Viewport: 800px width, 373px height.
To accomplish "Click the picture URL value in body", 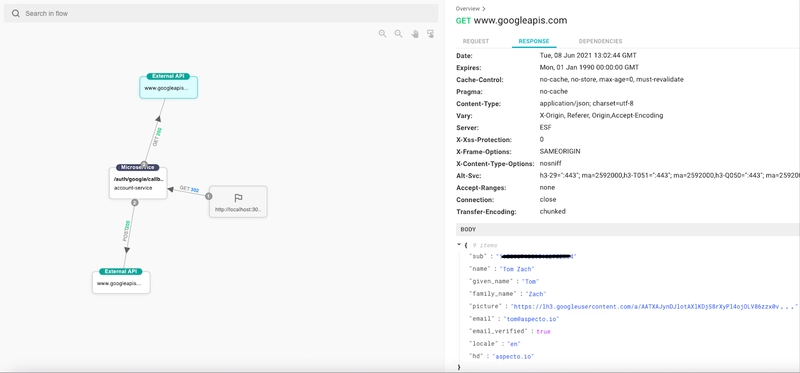I will [x=655, y=307].
